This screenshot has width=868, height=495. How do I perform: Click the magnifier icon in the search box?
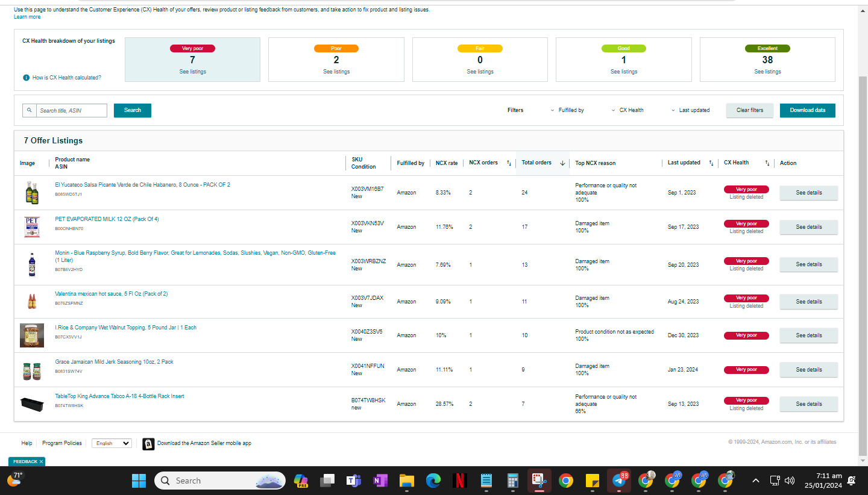pos(30,111)
